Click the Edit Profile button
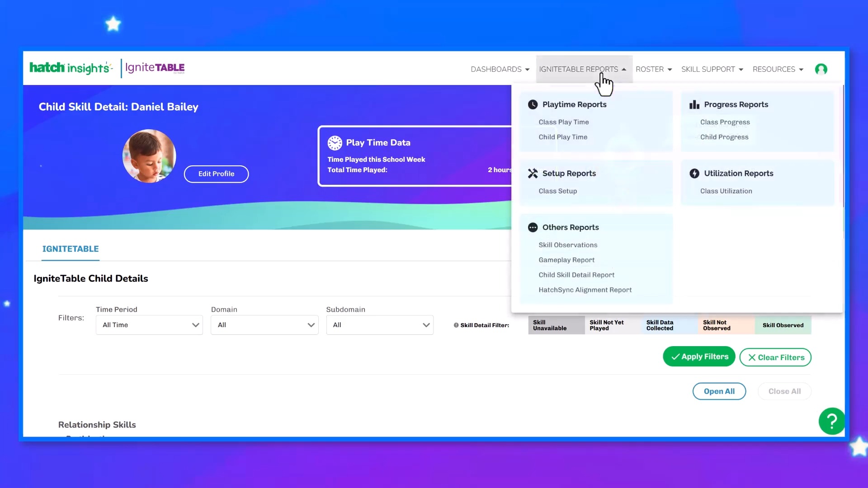This screenshot has width=868, height=488. [216, 174]
